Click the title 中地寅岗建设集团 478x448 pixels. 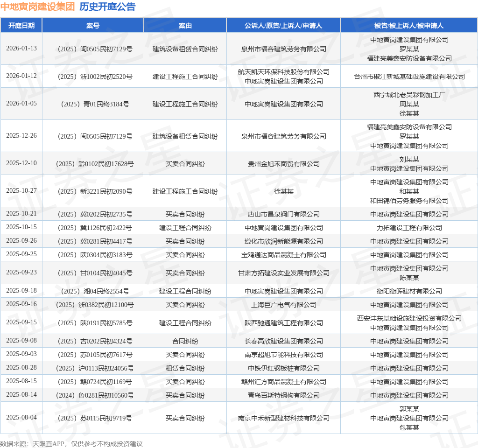tap(37, 7)
